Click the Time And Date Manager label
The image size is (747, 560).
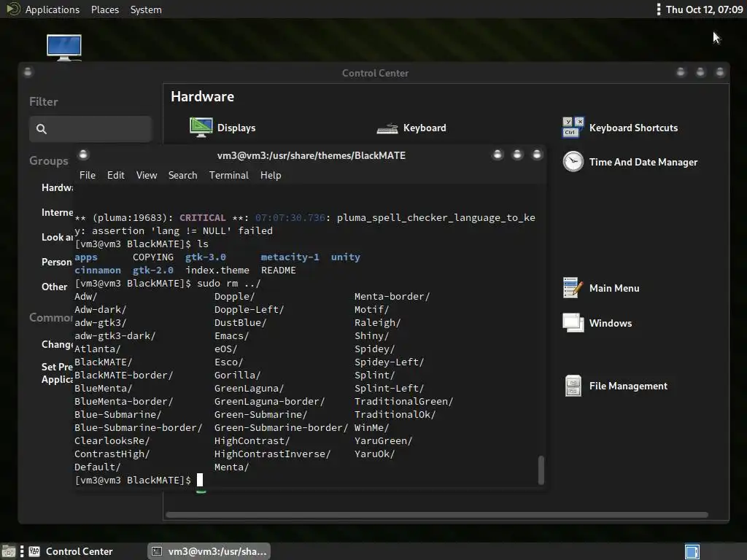point(643,162)
